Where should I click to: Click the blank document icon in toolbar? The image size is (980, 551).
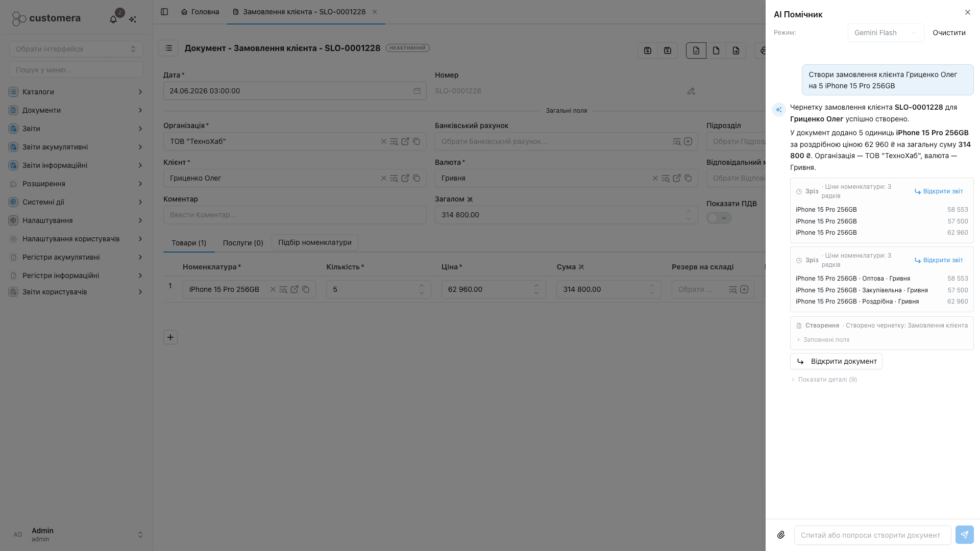click(716, 51)
